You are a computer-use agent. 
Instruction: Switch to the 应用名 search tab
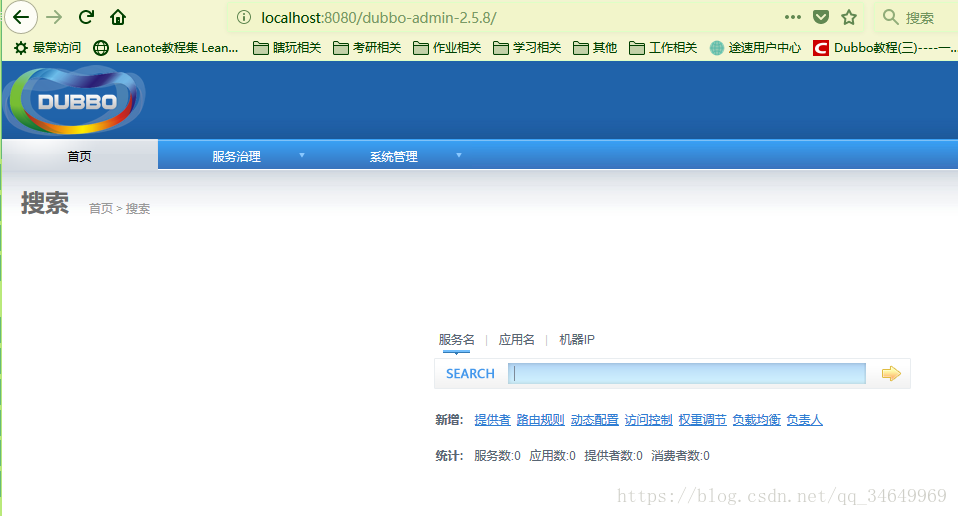coord(516,340)
